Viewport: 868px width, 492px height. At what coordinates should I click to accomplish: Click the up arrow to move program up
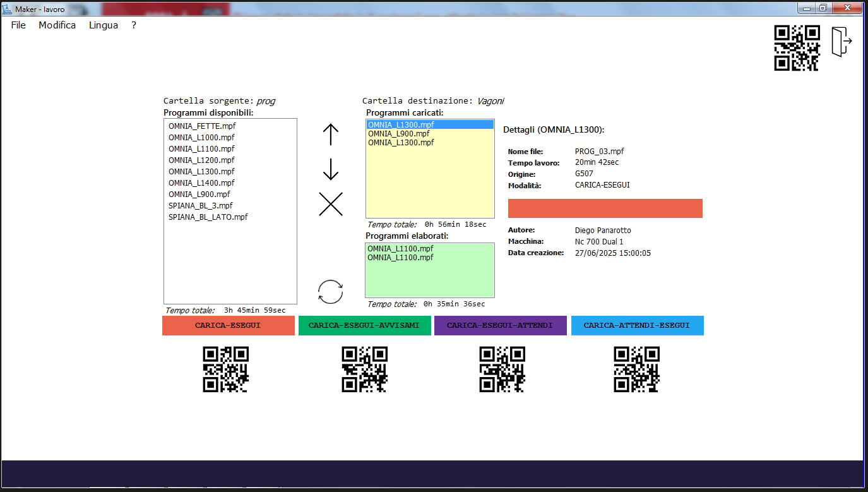tap(330, 135)
